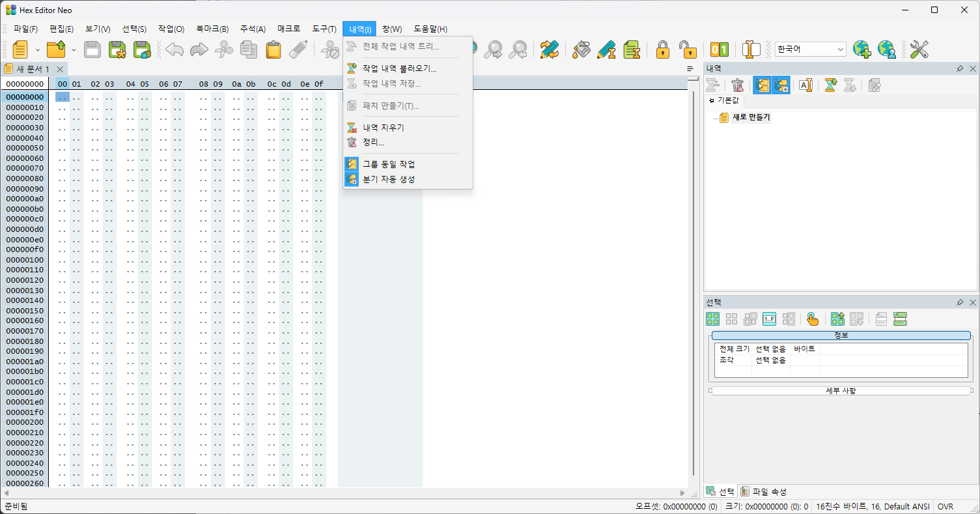Click the rename text icon in 내역 panel
980x514 pixels.
click(805, 85)
